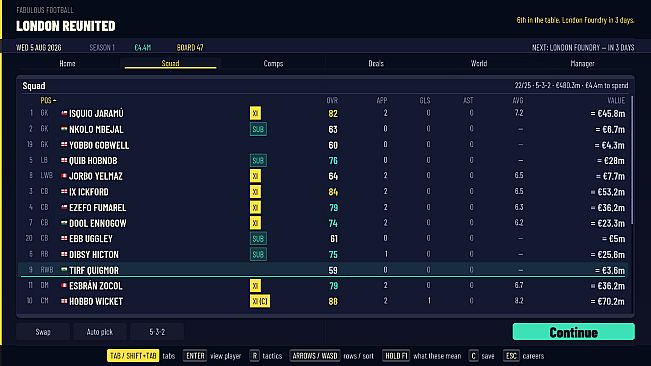The image size is (651, 366).
Task: Click the flag next to Yobbo Gobwell
Action: point(64,144)
